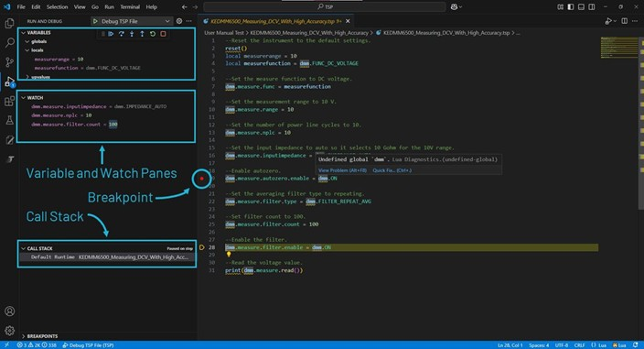Click the Ln 28, Col 1 status bar entry
The width and height of the screenshot is (644, 349).
510,345
